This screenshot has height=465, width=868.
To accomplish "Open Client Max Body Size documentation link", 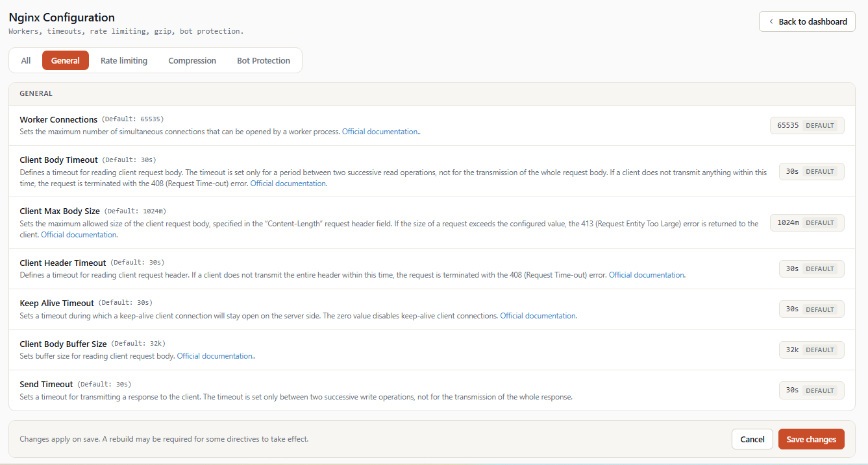I will click(x=79, y=235).
